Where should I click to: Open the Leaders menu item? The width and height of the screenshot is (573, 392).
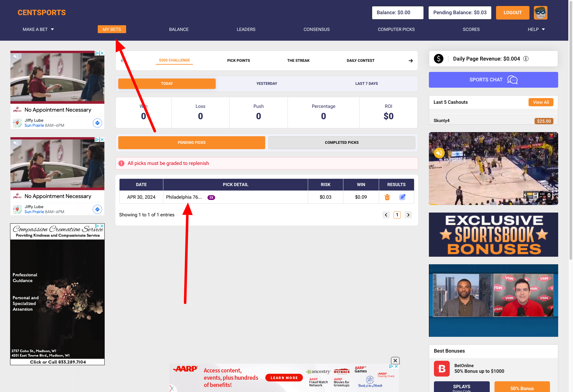[246, 29]
